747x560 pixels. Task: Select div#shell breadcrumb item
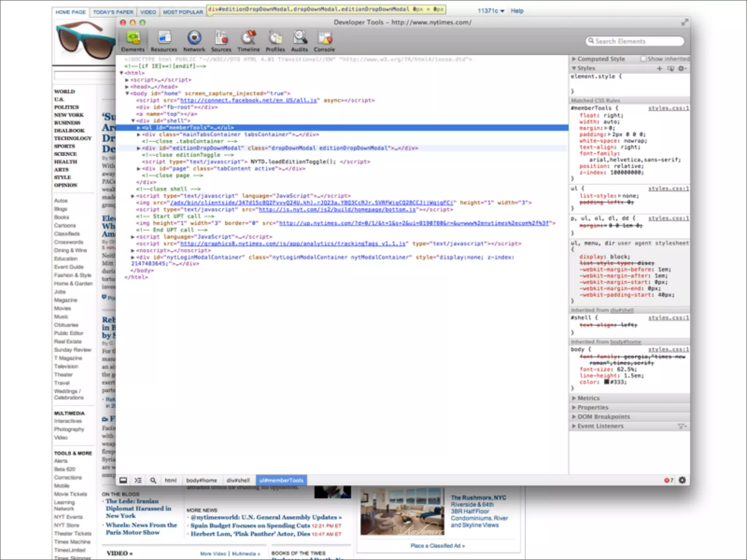[238, 480]
